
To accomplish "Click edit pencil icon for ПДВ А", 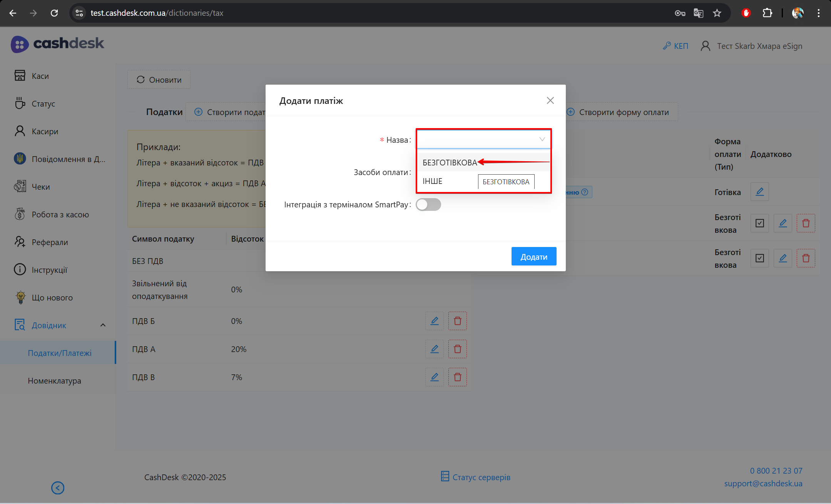I will coord(434,349).
